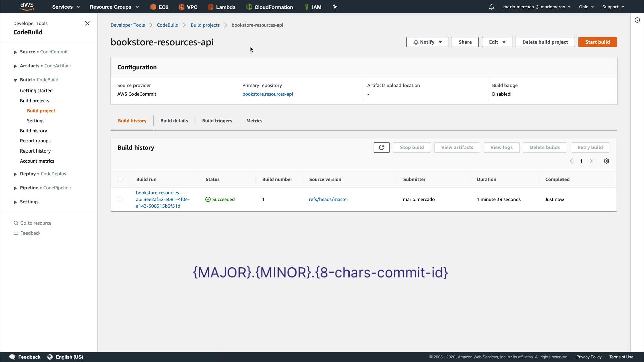Select all builds header checkbox
The image size is (644, 362).
(x=120, y=179)
